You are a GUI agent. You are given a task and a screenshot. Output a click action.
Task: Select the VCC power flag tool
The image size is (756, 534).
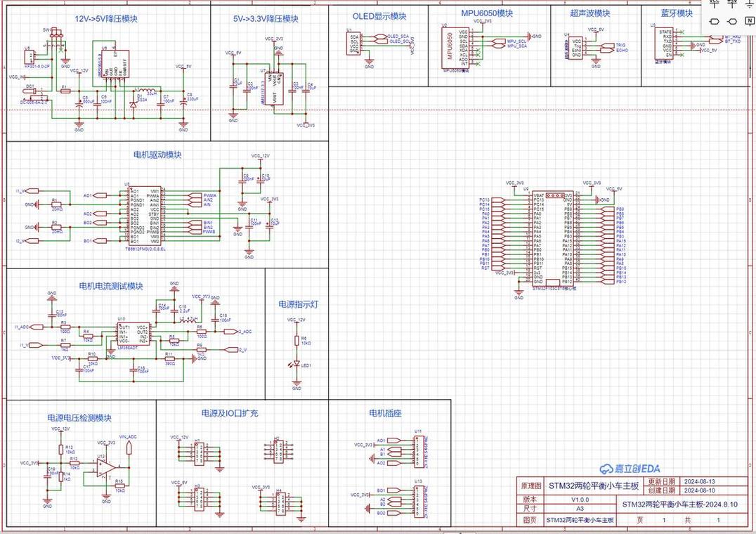(714, 4)
